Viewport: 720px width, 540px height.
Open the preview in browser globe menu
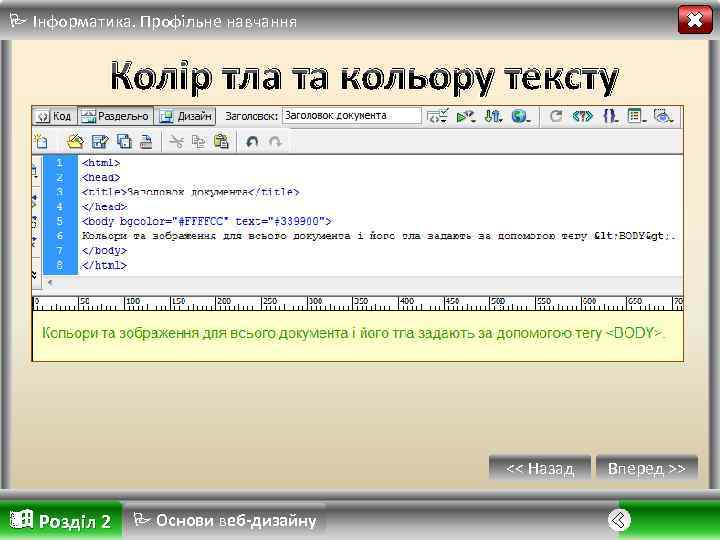tap(520, 116)
